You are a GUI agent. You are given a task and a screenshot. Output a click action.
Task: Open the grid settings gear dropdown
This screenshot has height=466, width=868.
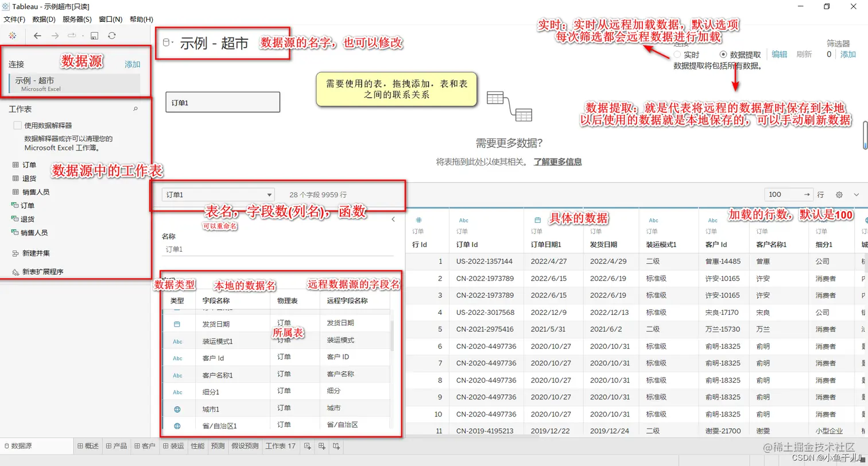click(839, 195)
